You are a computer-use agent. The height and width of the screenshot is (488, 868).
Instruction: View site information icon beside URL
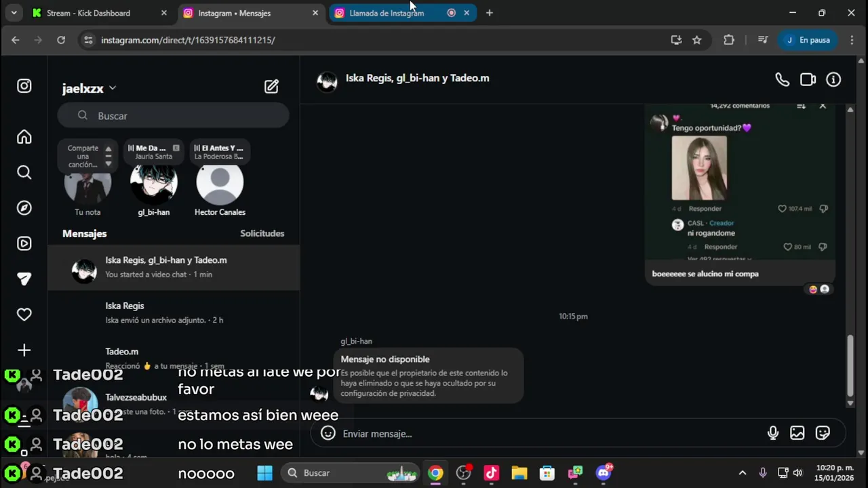88,40
